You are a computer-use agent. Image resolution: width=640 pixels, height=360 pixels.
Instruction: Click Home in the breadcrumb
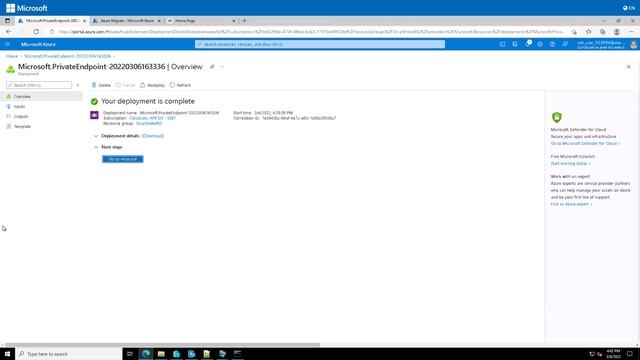point(12,56)
